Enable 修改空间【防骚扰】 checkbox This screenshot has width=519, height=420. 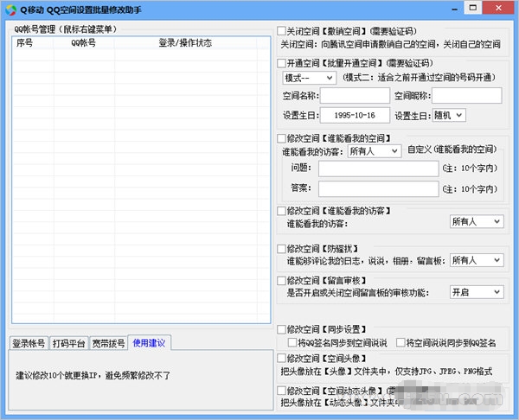tap(281, 248)
